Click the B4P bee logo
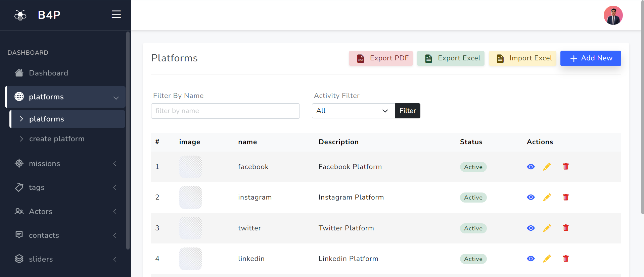Screen dimensions: 644x277 tap(20, 15)
